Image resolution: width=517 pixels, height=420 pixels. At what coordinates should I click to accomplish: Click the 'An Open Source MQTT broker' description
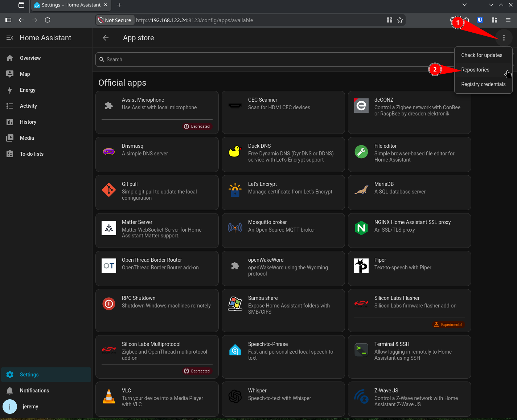(282, 230)
